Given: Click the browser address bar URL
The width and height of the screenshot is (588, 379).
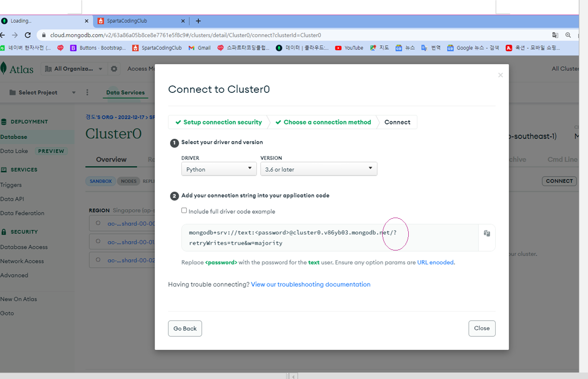Looking at the screenshot, I should point(186,35).
